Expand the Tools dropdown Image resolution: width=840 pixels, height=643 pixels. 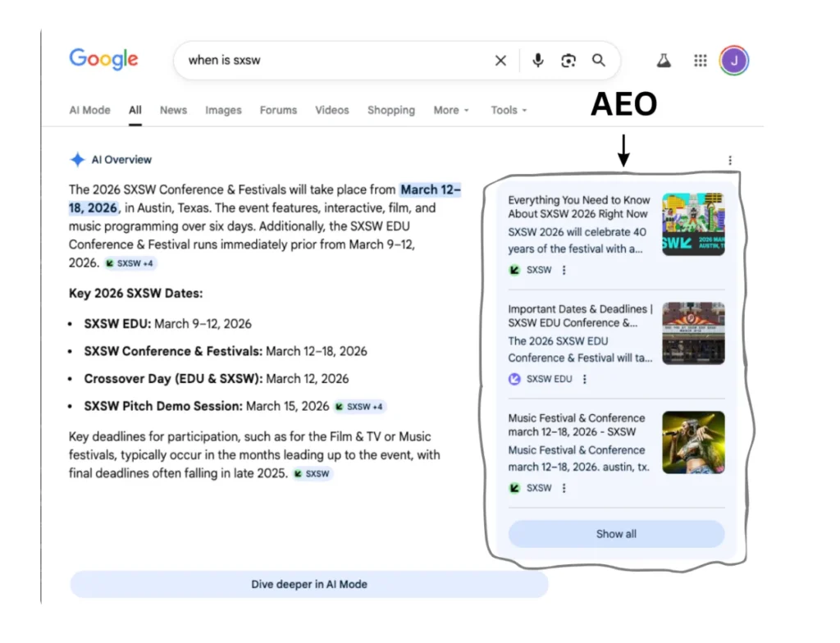[x=509, y=110]
